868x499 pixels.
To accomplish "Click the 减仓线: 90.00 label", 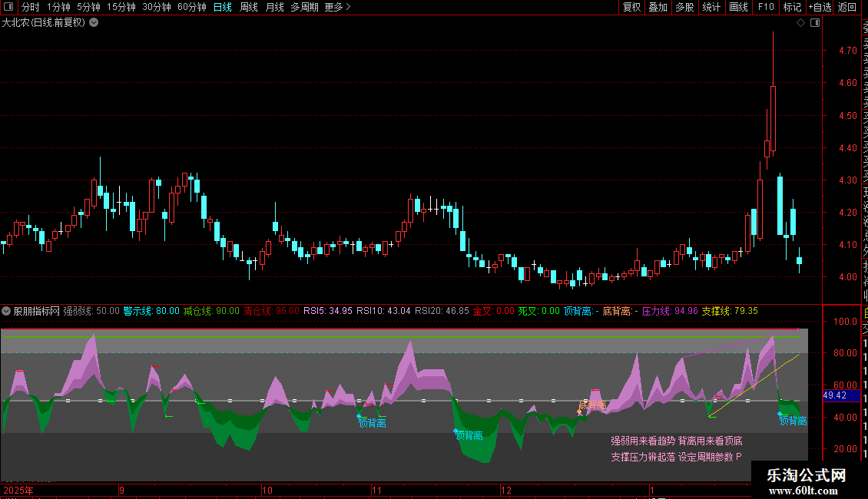I will tap(211, 311).
